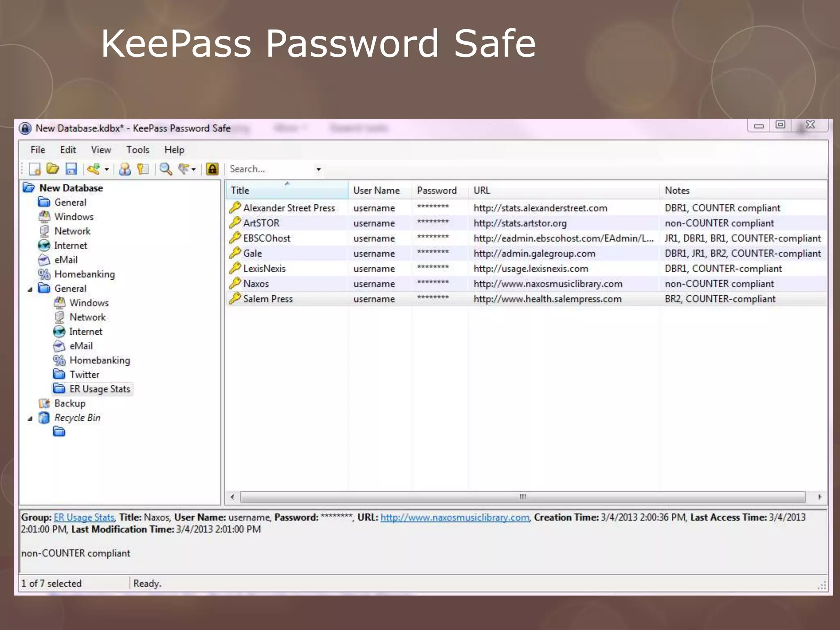The height and width of the screenshot is (630, 840).
Task: Open naxosmusiclibrary.com link in details pane
Action: click(x=455, y=518)
